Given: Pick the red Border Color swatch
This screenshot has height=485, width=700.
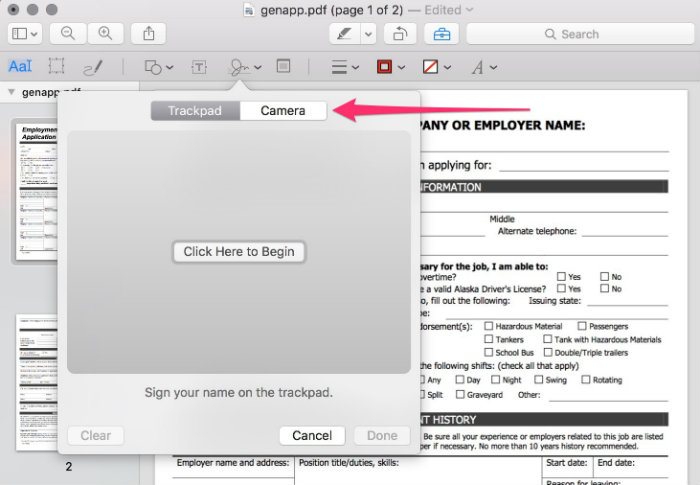Looking at the screenshot, I should (384, 67).
